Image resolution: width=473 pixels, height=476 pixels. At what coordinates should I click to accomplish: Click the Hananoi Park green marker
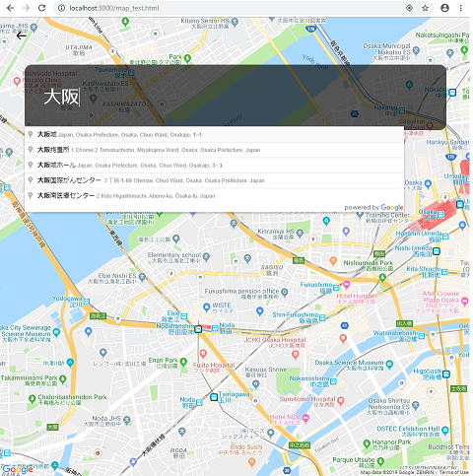367,444
